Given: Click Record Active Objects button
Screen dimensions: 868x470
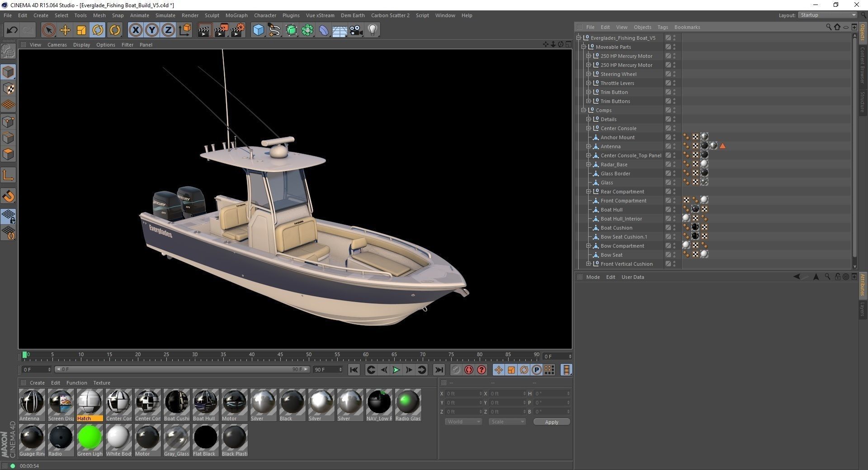Looking at the screenshot, I should [456, 370].
